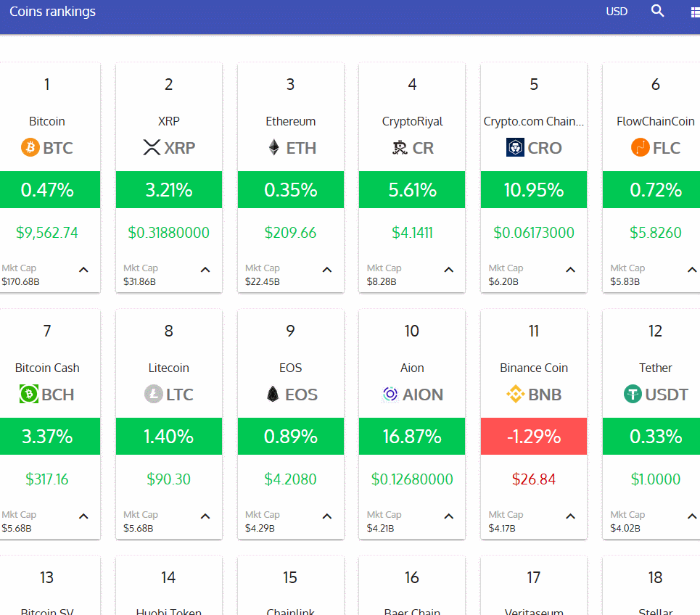Click rank number 15 card
The height and width of the screenshot is (615, 700).
[x=290, y=577]
